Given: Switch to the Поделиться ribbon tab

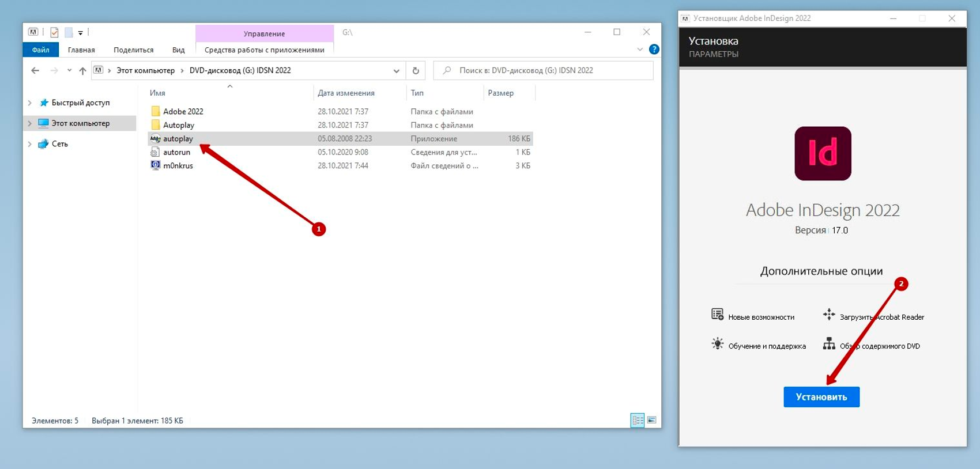Looking at the screenshot, I should pyautogui.click(x=134, y=50).
